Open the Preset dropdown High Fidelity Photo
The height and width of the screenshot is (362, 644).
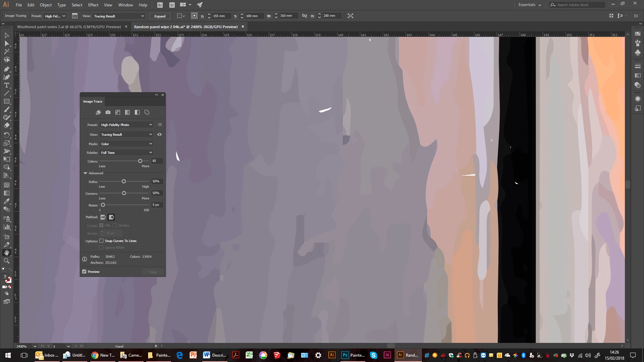point(126,125)
